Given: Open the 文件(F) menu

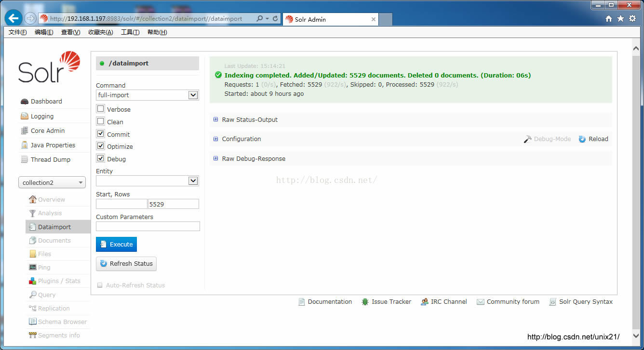Looking at the screenshot, I should click(18, 32).
